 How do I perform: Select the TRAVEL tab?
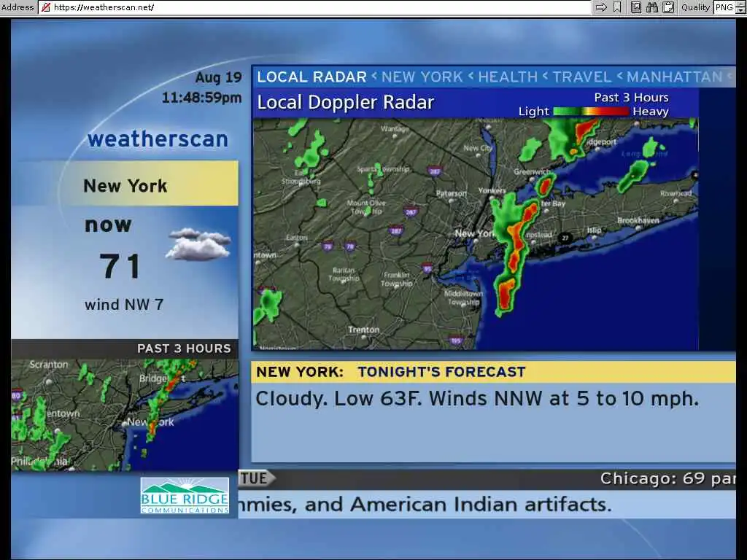581,77
